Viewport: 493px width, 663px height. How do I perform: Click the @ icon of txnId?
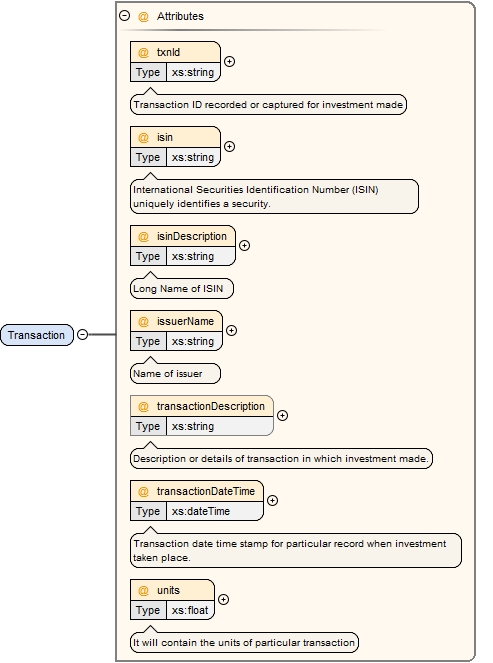(143, 52)
